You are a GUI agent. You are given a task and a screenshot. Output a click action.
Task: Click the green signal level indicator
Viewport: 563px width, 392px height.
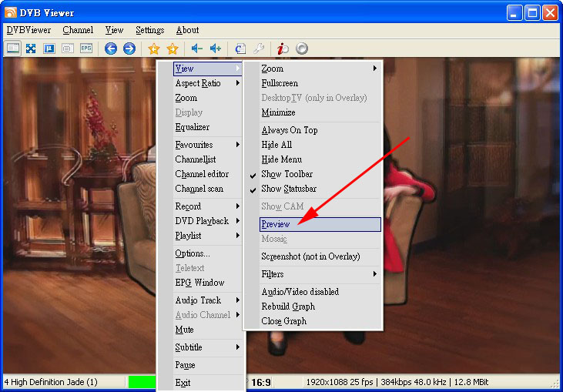[142, 382]
